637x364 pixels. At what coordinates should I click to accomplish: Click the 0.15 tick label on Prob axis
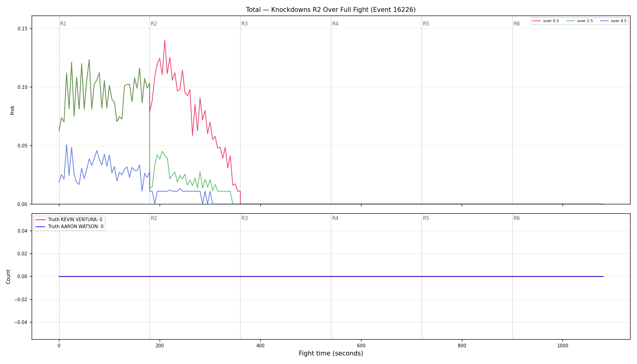22,29
